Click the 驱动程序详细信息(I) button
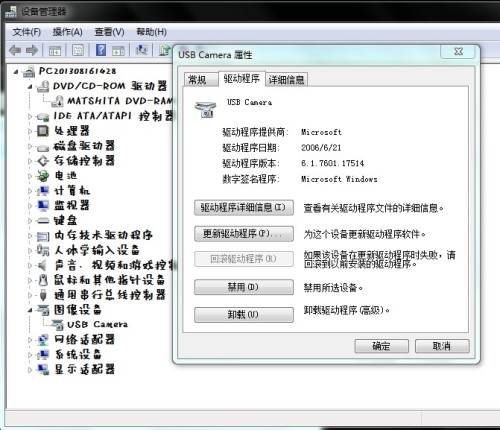The height and width of the screenshot is (430, 500). click(x=244, y=208)
